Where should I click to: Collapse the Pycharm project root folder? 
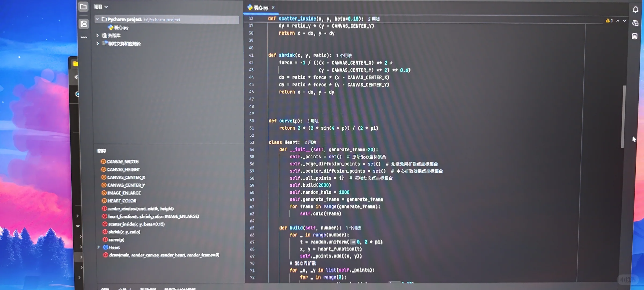[97, 19]
